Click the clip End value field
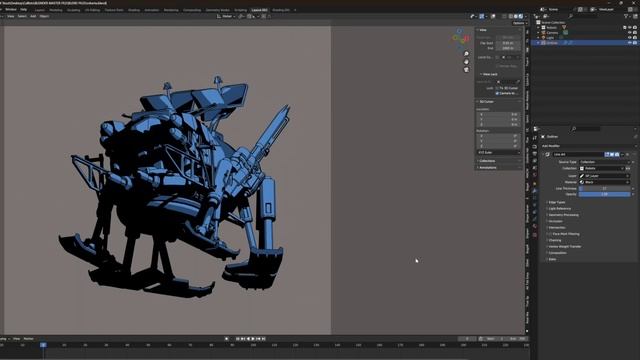The image size is (640, 360). 508,48
